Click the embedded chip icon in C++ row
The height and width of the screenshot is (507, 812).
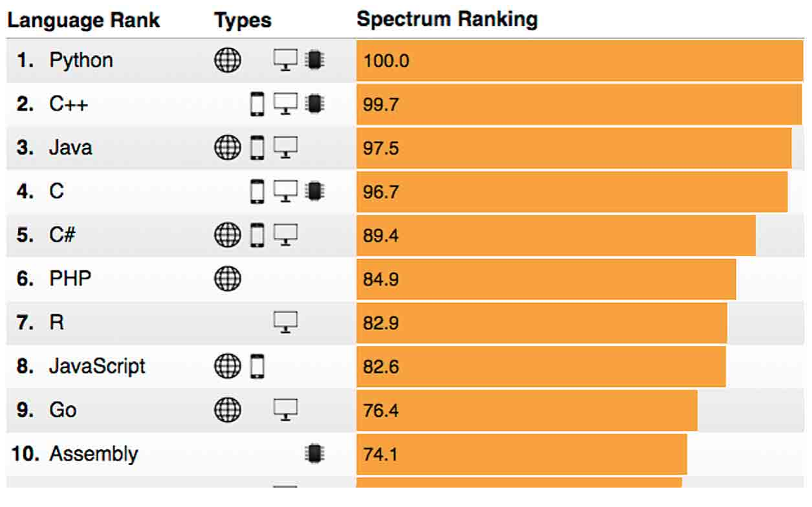315,103
